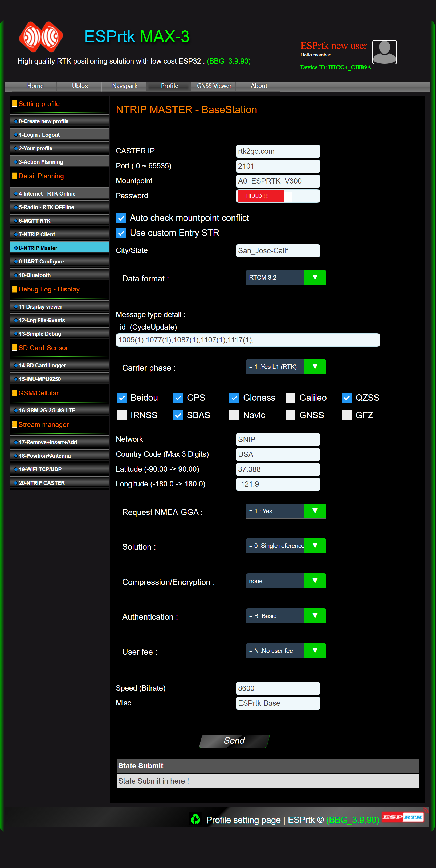436x868 pixels.
Task: Click the green recycle icon in footer
Action: pyautogui.click(x=195, y=819)
